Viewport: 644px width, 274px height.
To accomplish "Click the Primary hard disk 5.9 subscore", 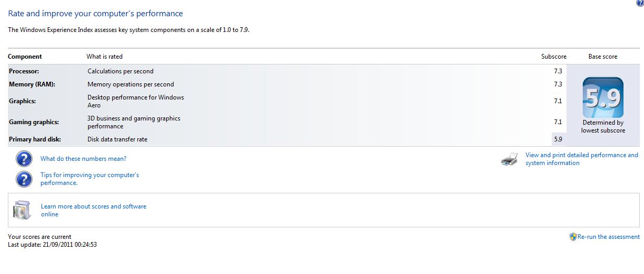I will [558, 139].
